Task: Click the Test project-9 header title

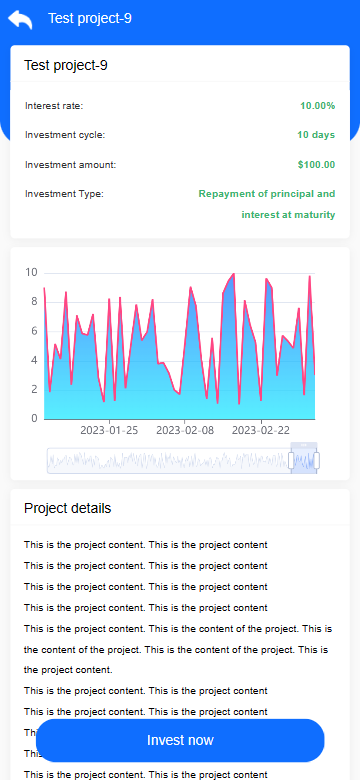Action: (x=90, y=18)
